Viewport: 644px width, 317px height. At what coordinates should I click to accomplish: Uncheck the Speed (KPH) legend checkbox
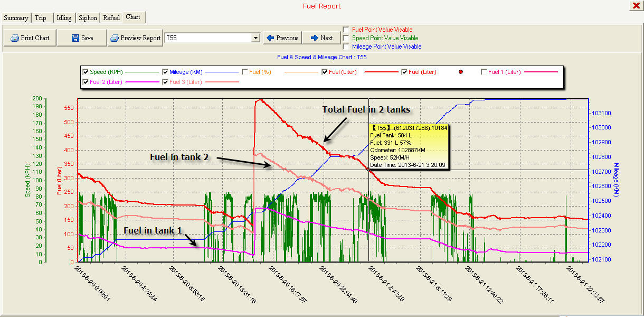coord(86,72)
